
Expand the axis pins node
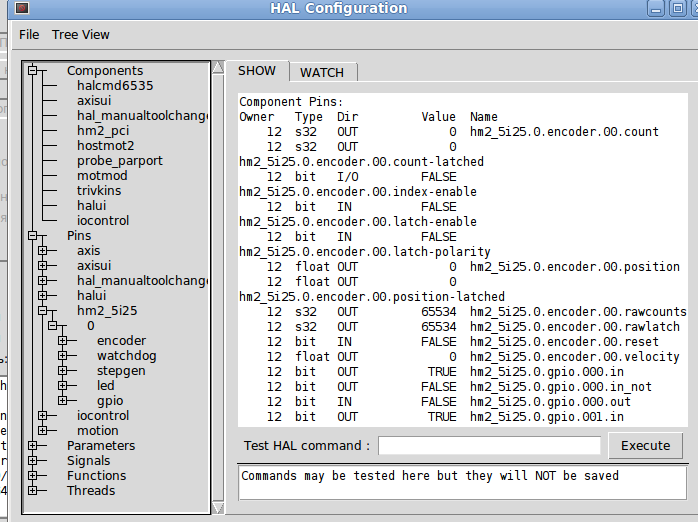pos(43,251)
